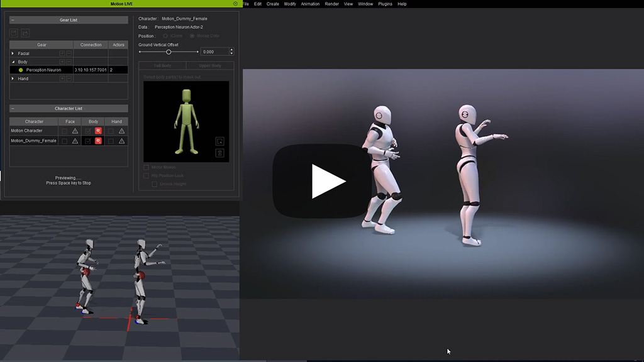Click the trash icon in mask preview
Screen dimensions: 644x362
(219, 153)
